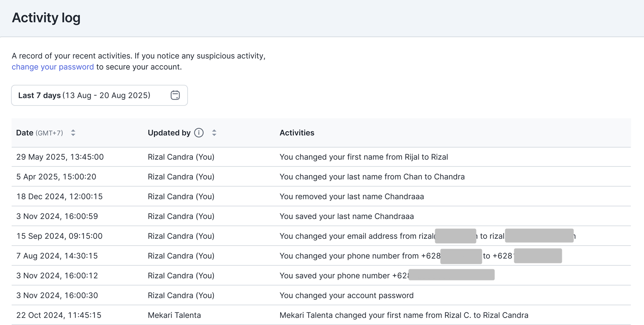This screenshot has height=325, width=644.
Task: Click the 22 Oct 2024, 11:45:15 date cell
Action: coord(59,315)
